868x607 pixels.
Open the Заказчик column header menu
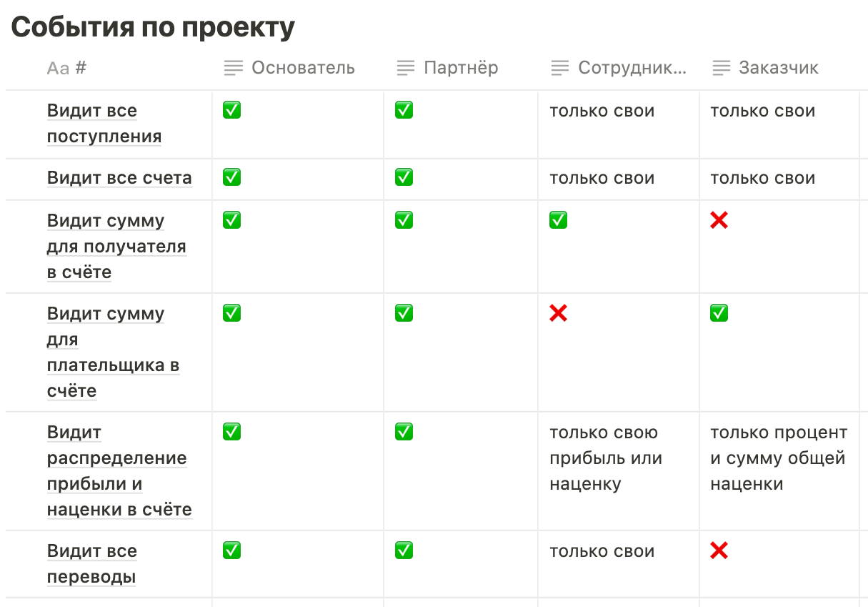(778, 68)
